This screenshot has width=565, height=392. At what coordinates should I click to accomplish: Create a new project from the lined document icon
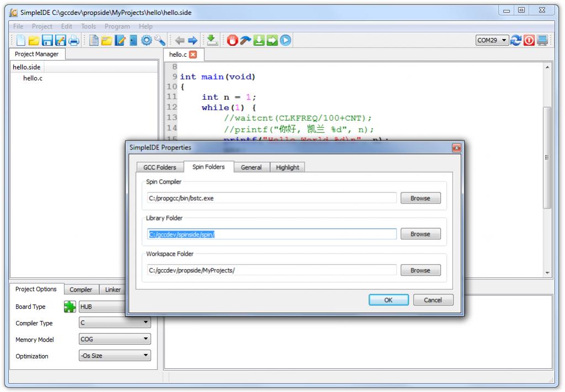point(94,40)
